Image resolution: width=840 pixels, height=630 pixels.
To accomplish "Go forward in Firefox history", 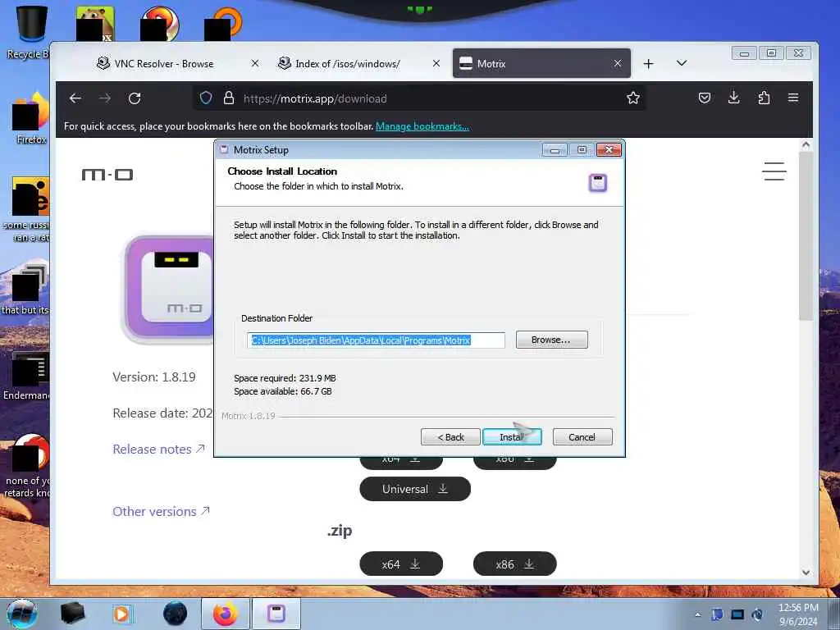I will point(105,98).
